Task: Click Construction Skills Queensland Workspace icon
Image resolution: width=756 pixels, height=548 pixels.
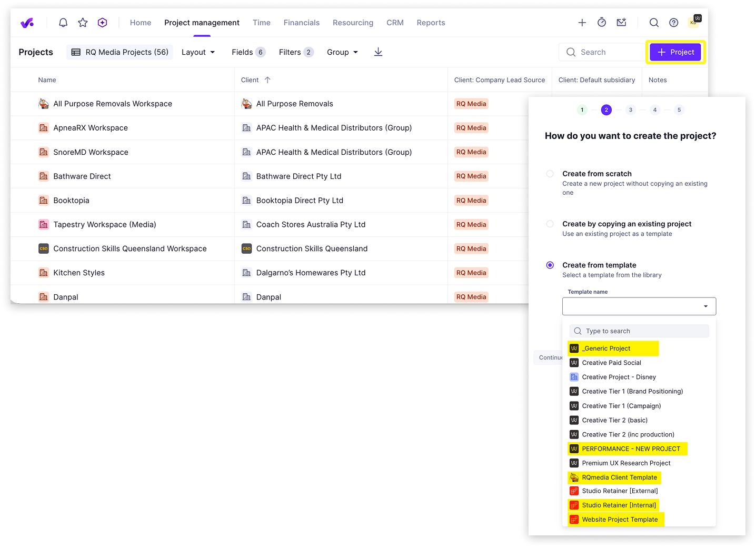Action: pyautogui.click(x=44, y=248)
